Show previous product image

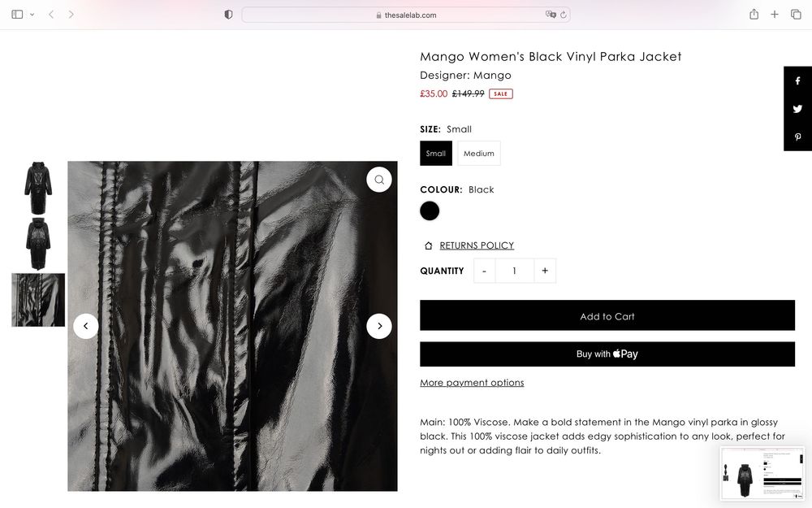pyautogui.click(x=86, y=326)
